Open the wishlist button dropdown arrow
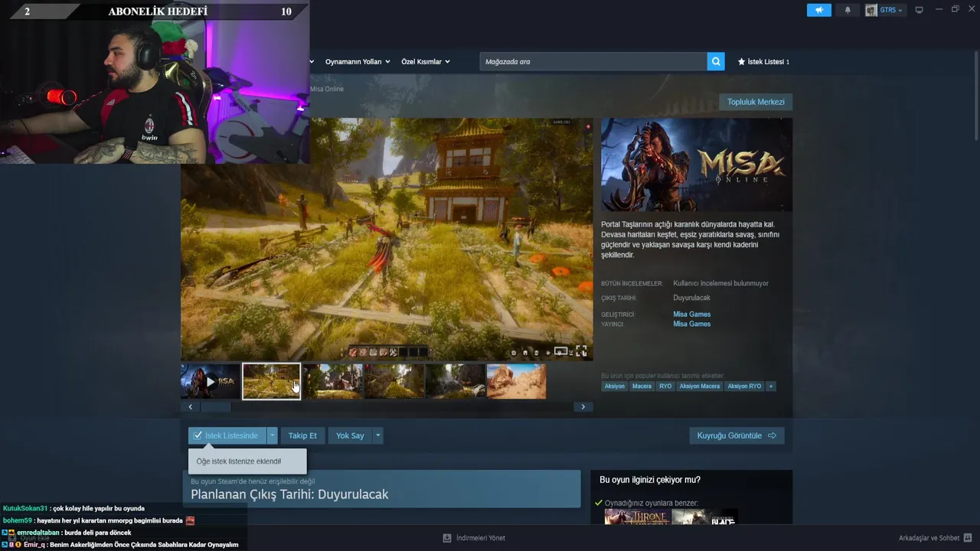 [272, 435]
